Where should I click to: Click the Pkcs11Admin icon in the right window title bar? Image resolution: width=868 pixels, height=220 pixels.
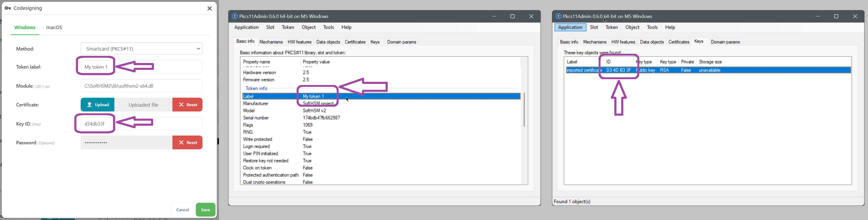558,16
